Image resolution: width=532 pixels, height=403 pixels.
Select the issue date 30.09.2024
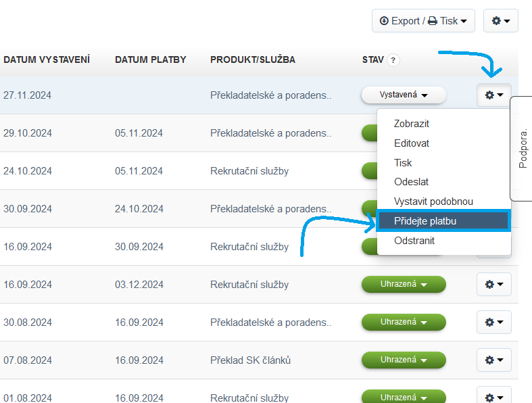point(28,209)
